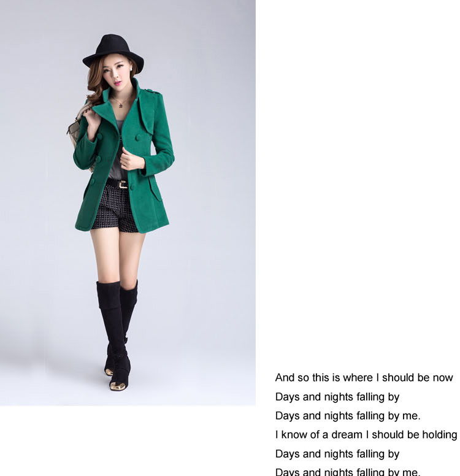460x476 pixels.
Task: Click the flap pocket on the green coat
Action: pos(155,188)
